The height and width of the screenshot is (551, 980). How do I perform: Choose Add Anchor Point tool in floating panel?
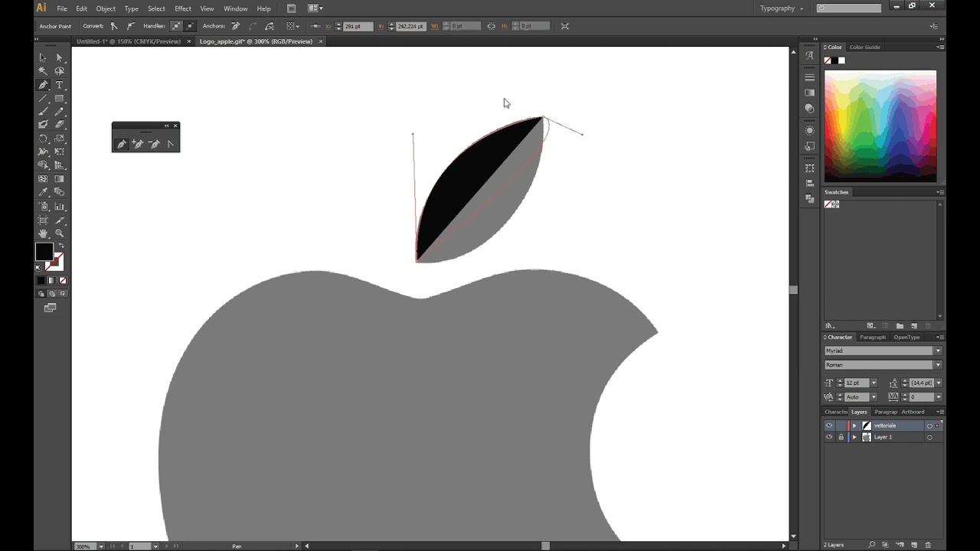click(x=138, y=144)
